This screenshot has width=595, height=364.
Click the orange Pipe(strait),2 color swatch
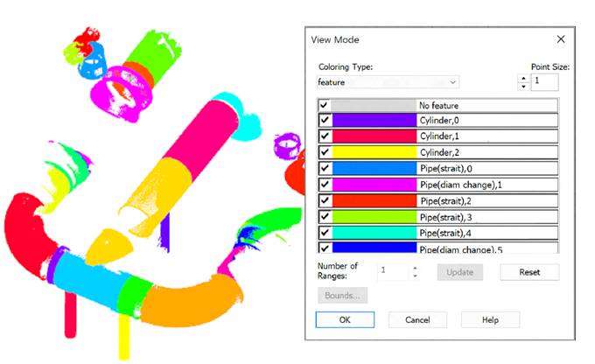click(x=374, y=200)
